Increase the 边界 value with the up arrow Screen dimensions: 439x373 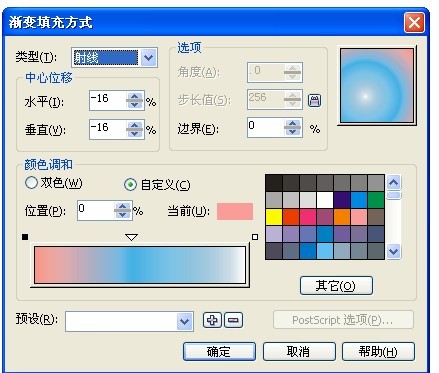(x=293, y=123)
